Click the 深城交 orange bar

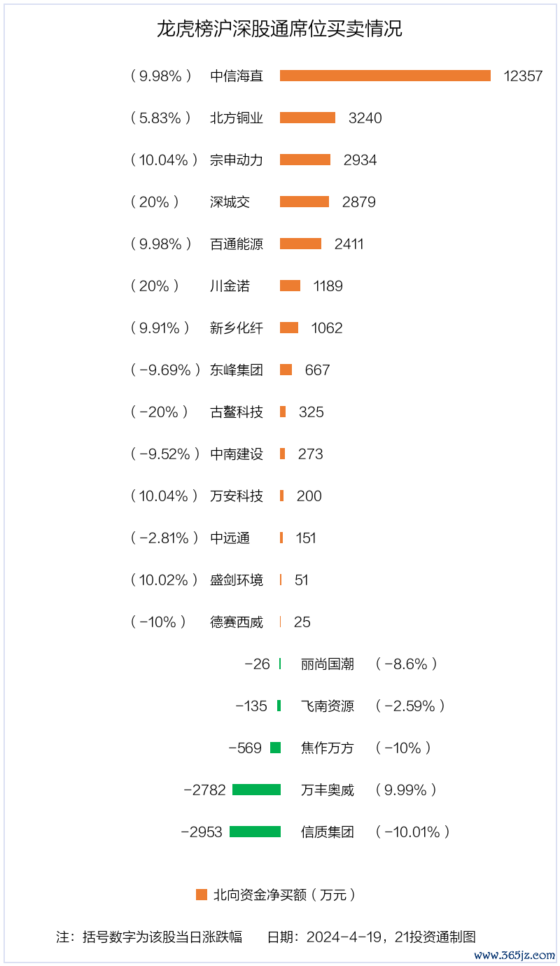[304, 202]
